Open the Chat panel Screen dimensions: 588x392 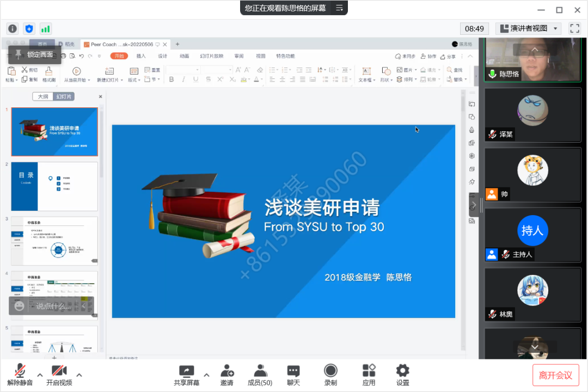tap(293, 375)
